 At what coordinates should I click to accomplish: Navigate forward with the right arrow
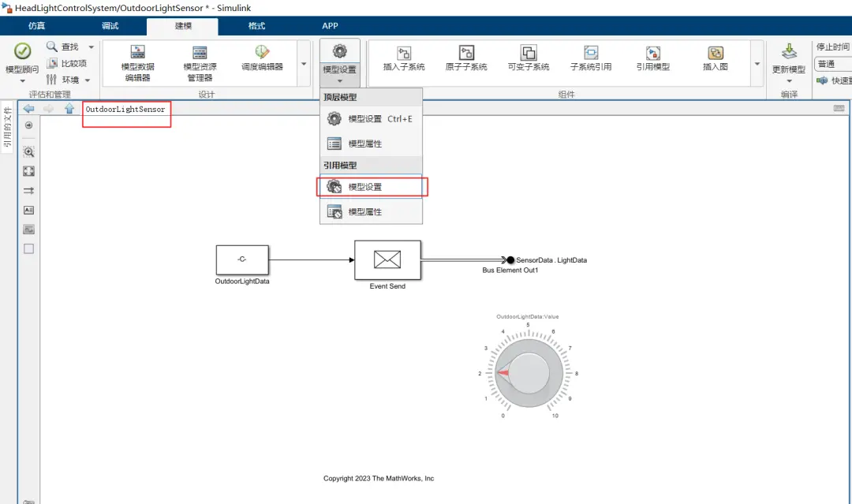[x=49, y=109]
